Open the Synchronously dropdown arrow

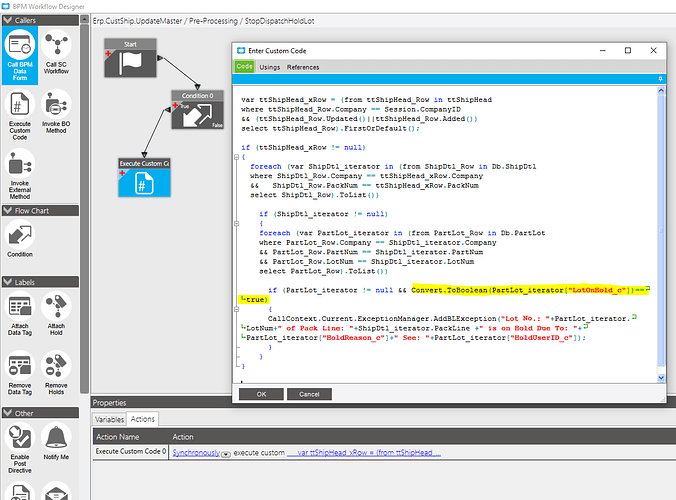click(225, 454)
